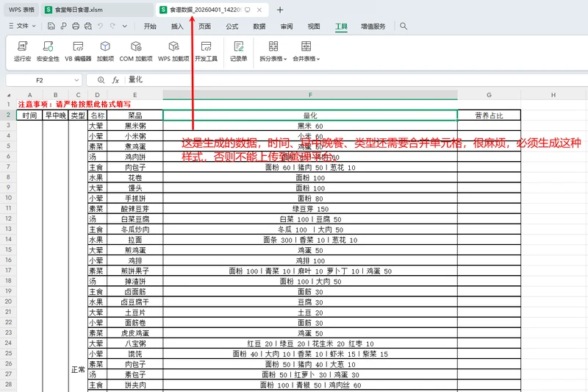Redo the last undone action
This screenshot has width=588, height=392.
[112, 26]
